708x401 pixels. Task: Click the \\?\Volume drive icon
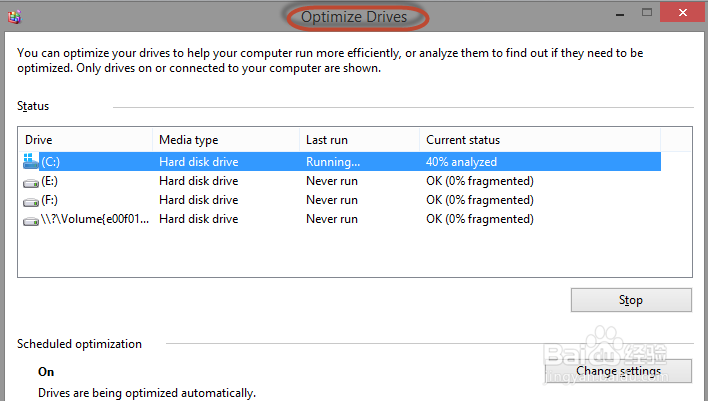pyautogui.click(x=32, y=219)
